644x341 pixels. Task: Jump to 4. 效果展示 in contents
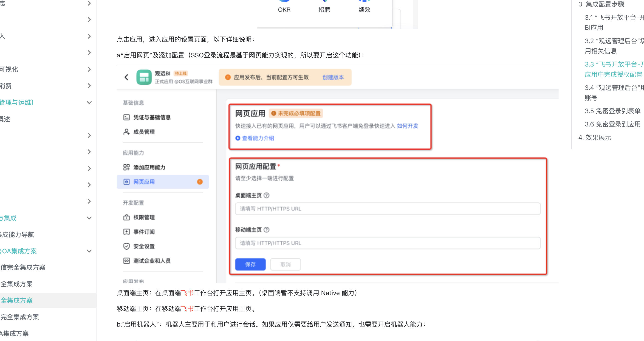(x=594, y=137)
